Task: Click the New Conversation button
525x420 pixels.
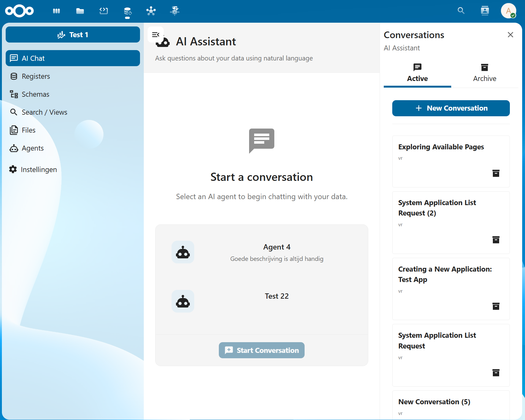Action: (451, 108)
